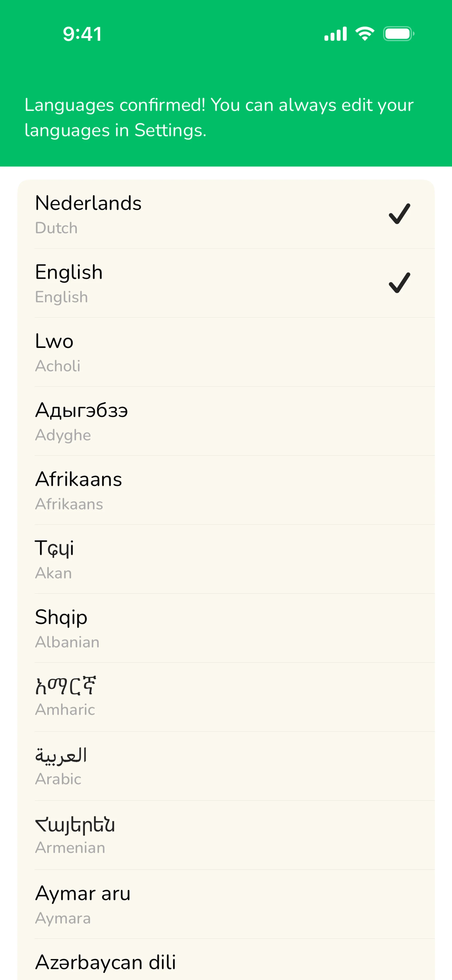Screen dimensions: 452x980
Task: Select the Akan language option
Action: pyautogui.click(x=226, y=559)
